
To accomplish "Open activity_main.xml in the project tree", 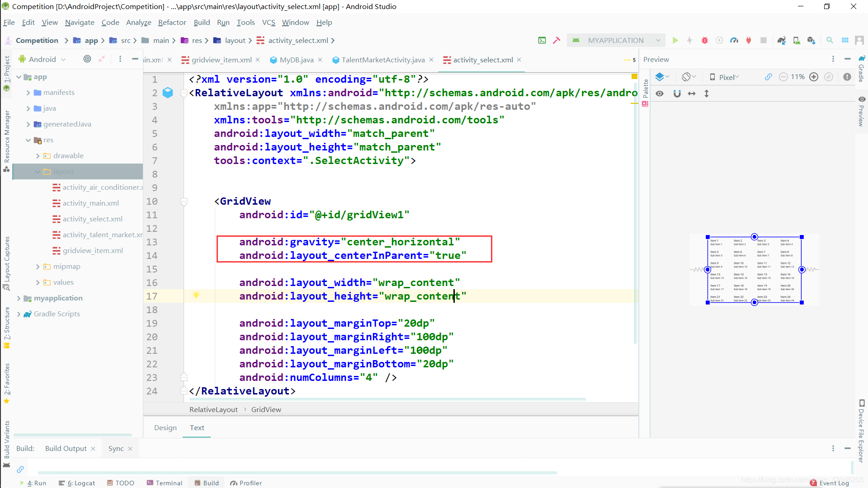I will tap(90, 203).
